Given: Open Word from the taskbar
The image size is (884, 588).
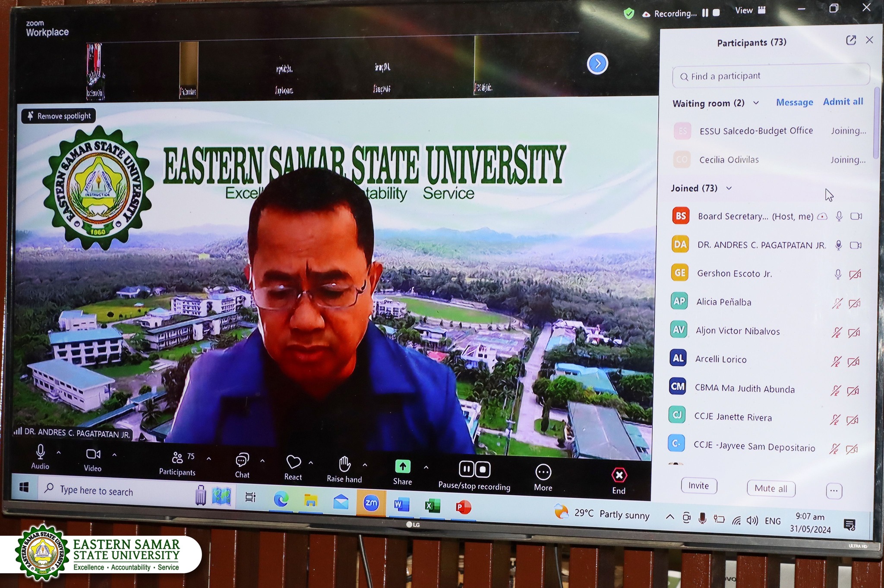Looking at the screenshot, I should [401, 504].
